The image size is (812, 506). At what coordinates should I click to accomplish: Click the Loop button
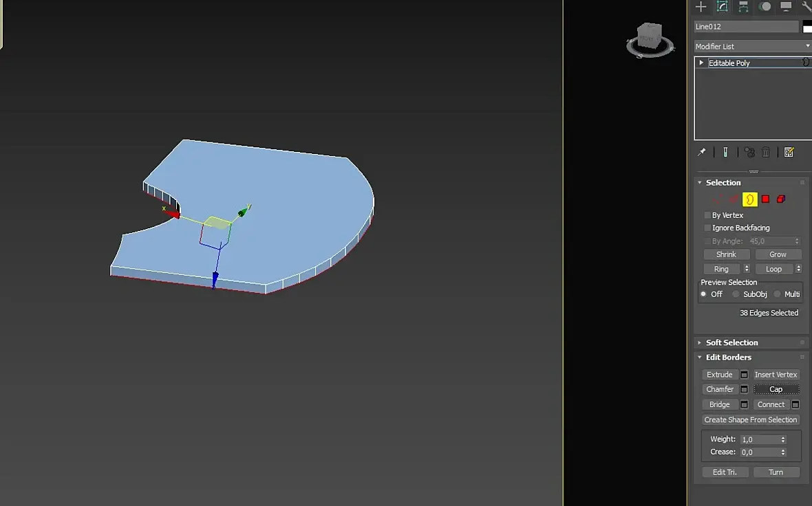(x=773, y=269)
